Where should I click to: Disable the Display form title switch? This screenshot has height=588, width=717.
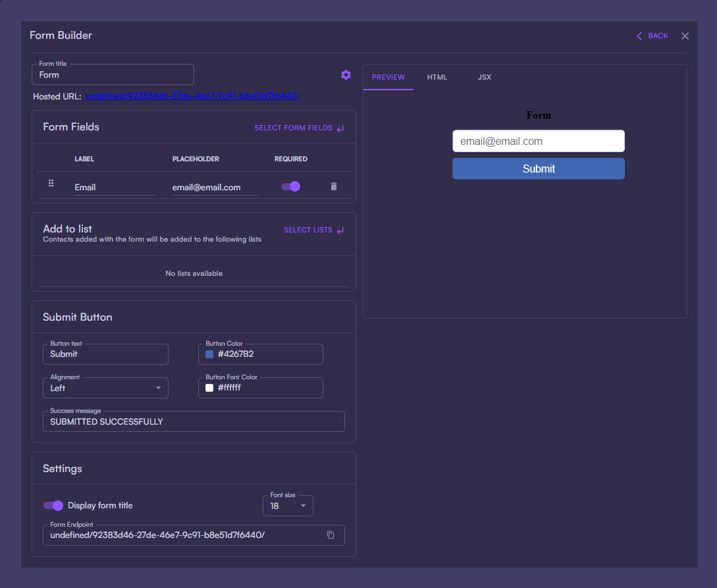click(53, 506)
